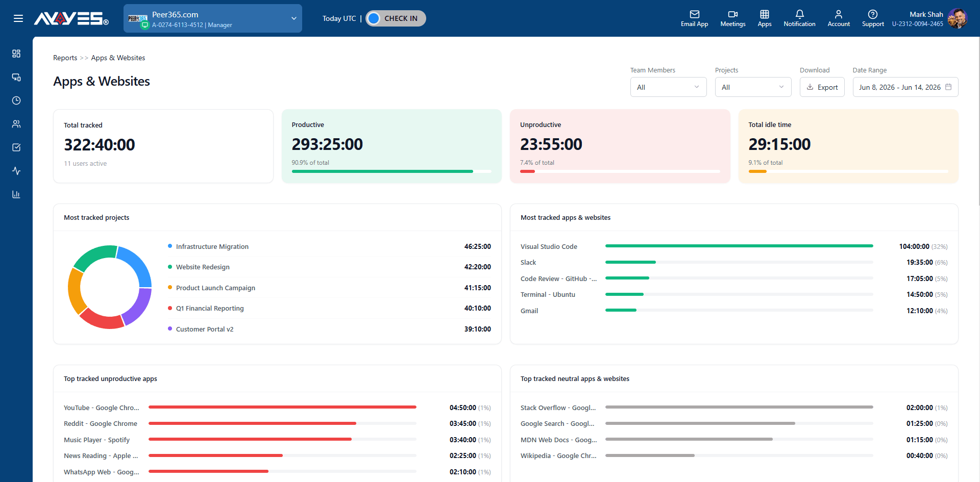Open the clock time-tracking sidebar icon

point(16,100)
